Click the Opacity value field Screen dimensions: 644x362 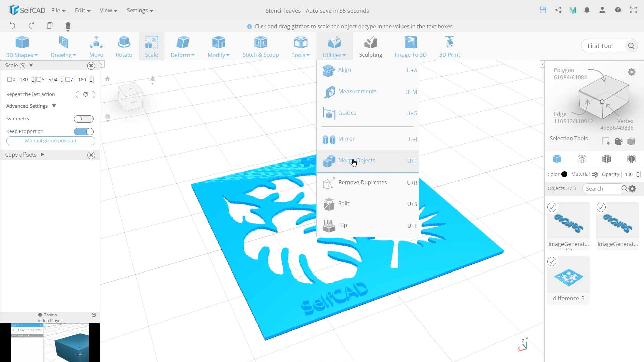coord(629,174)
